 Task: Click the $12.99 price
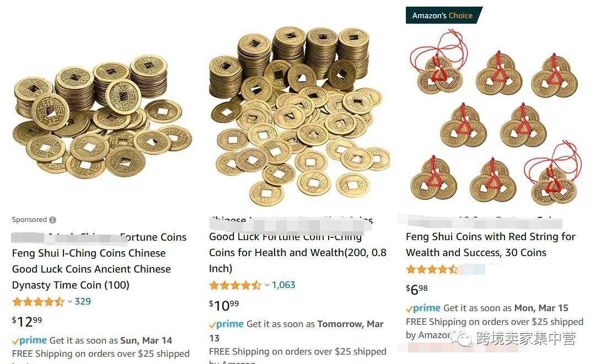pyautogui.click(x=27, y=321)
